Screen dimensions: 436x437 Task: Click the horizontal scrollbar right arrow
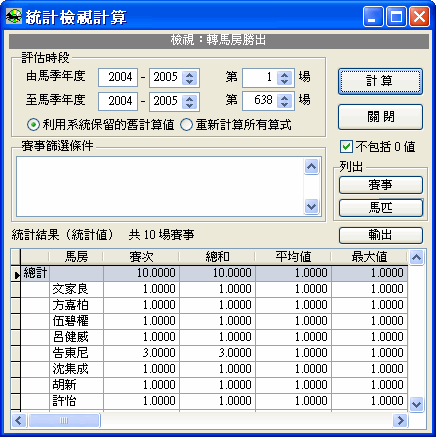click(x=400, y=420)
